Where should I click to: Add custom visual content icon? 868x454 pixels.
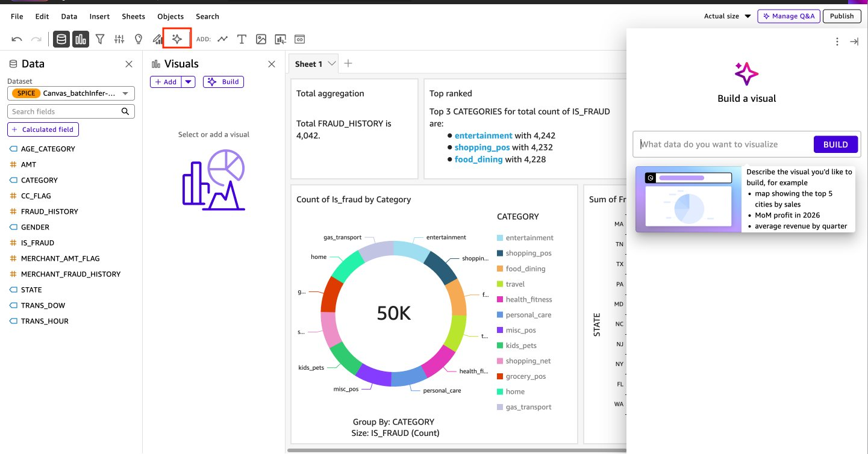[280, 39]
